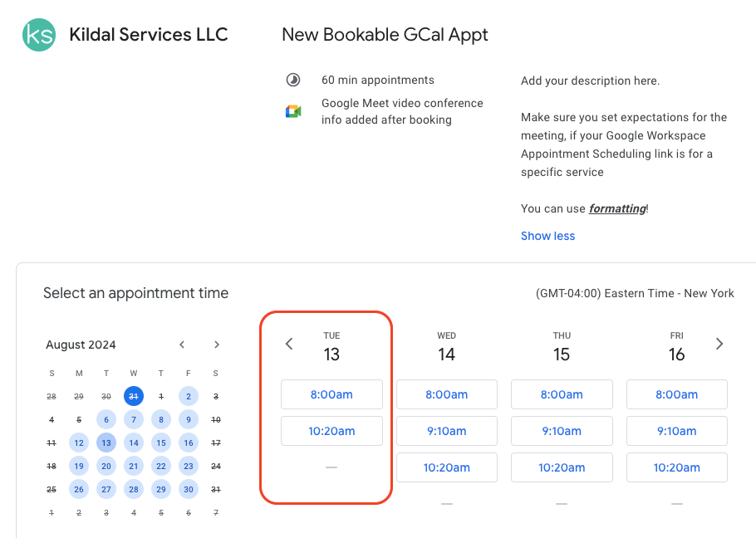Click August 30 in the mini calendar

click(x=189, y=490)
